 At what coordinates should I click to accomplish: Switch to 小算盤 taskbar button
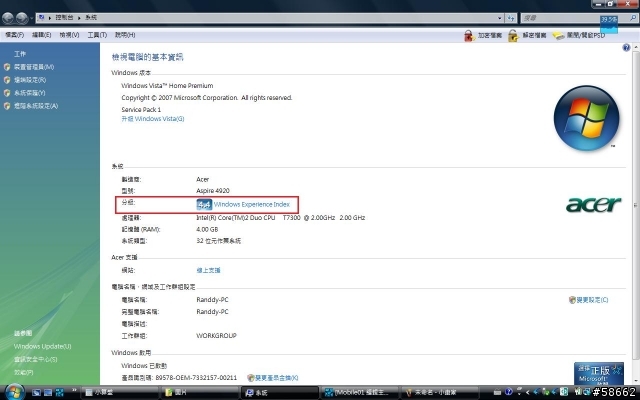pos(119,393)
